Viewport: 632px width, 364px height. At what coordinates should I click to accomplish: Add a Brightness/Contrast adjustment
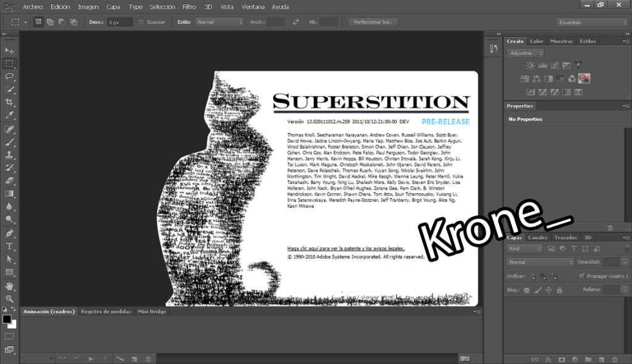pyautogui.click(x=531, y=65)
